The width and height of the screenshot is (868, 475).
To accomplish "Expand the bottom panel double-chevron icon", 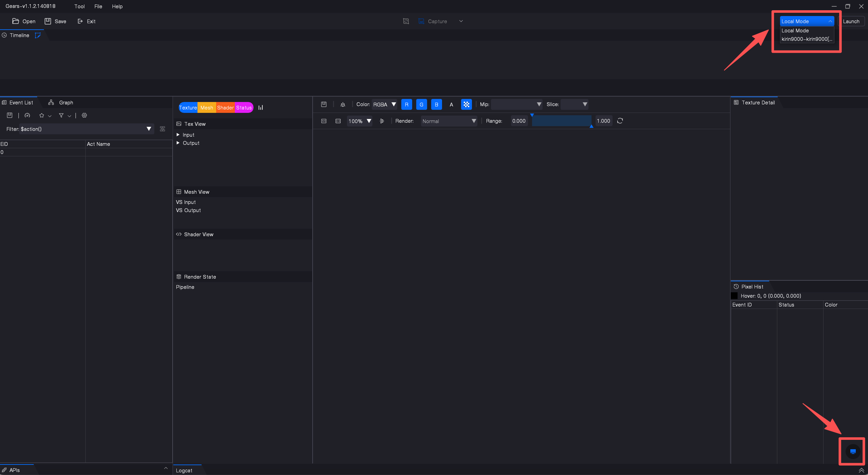I will [861, 470].
